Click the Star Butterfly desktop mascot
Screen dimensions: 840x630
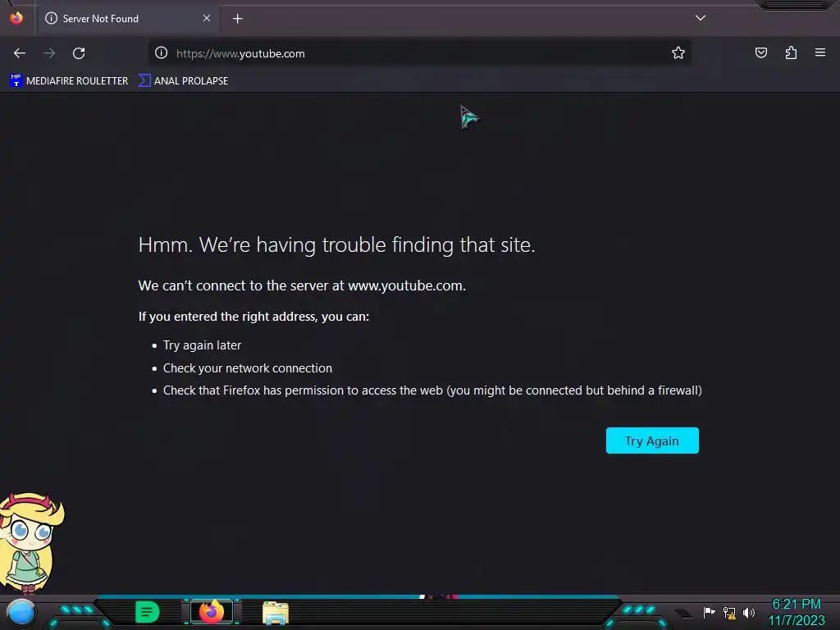(31, 543)
